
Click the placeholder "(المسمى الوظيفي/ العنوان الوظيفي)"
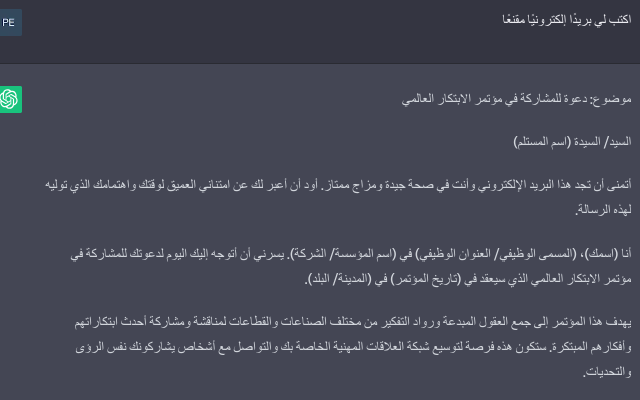pos(496,254)
